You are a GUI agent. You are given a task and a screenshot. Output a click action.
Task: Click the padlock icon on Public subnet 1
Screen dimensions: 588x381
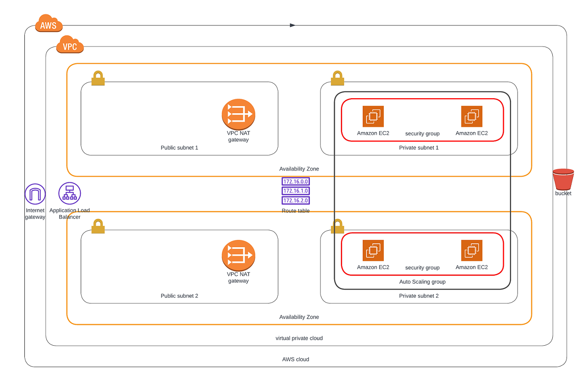click(98, 78)
